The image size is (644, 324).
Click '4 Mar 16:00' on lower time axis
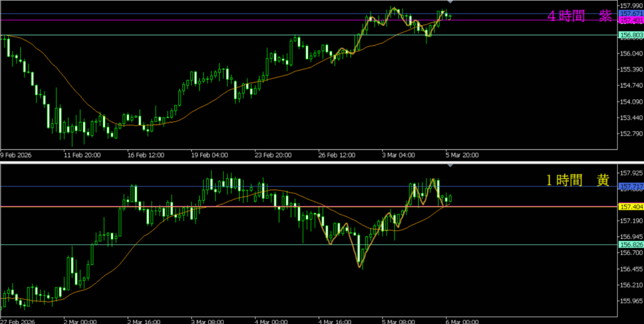335,320
